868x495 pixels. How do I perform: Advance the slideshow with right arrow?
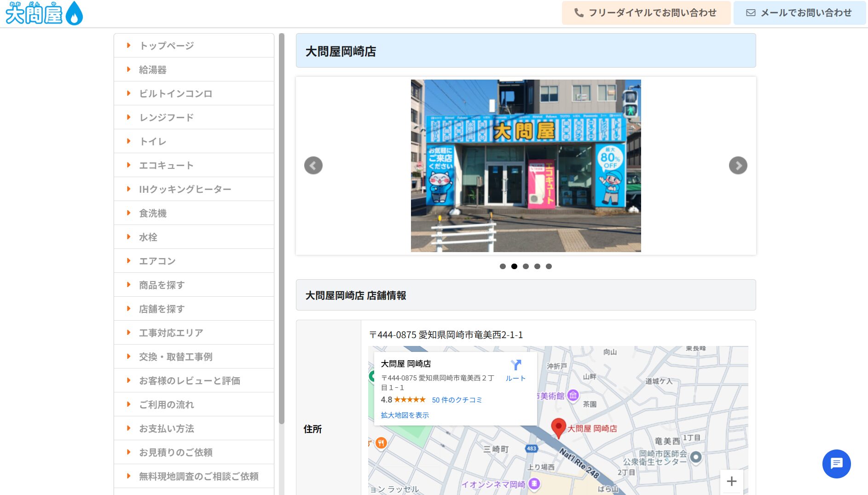[738, 166]
